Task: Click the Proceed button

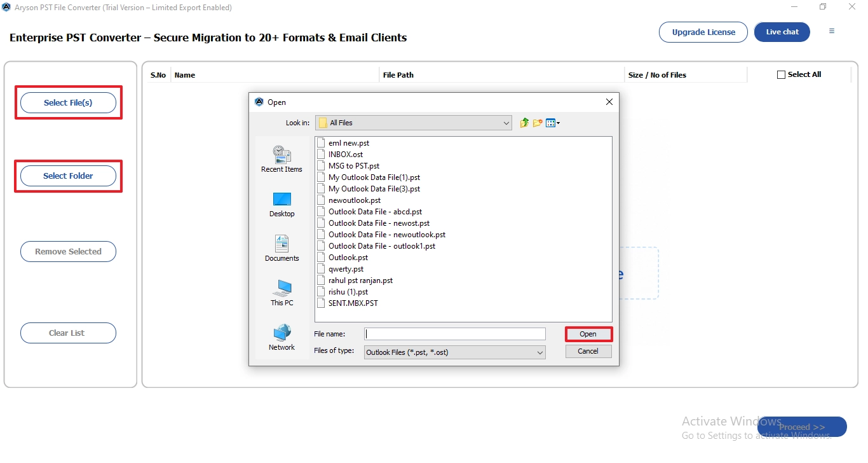Action: (802, 427)
